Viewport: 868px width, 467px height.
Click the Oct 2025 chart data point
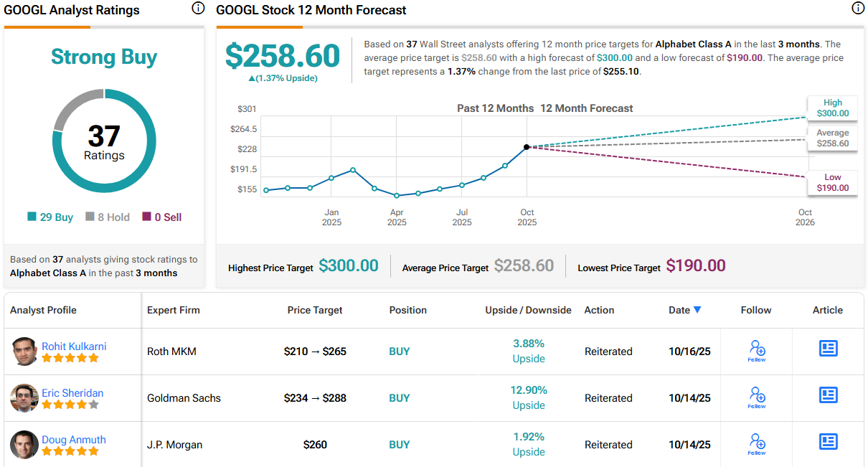pyautogui.click(x=527, y=146)
